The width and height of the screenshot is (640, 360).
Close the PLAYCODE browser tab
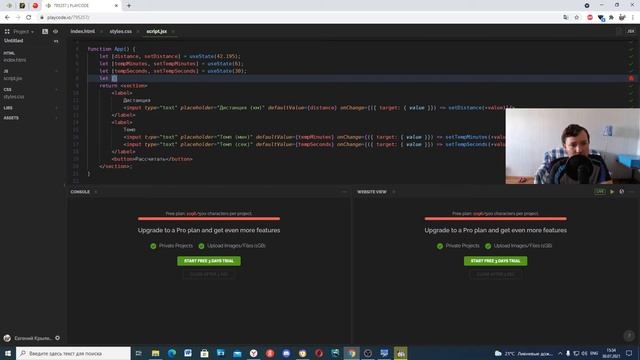click(116, 6)
